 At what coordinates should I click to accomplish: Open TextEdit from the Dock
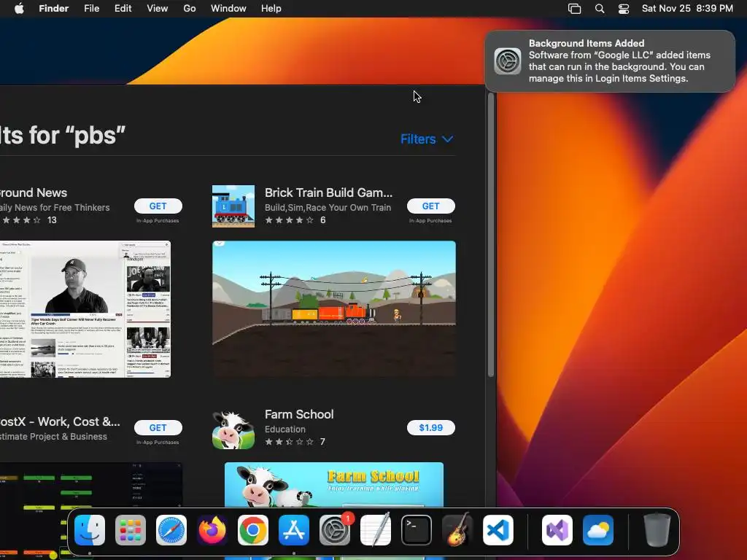point(376,530)
